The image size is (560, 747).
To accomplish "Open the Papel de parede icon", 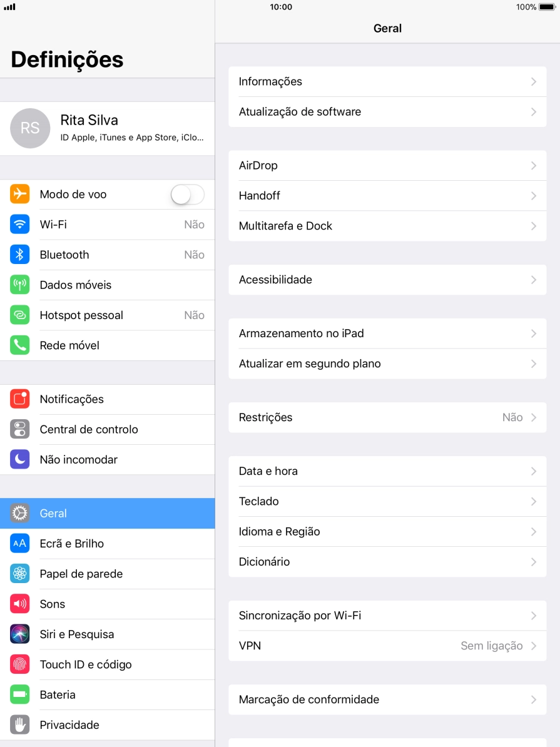I will pos(19,574).
